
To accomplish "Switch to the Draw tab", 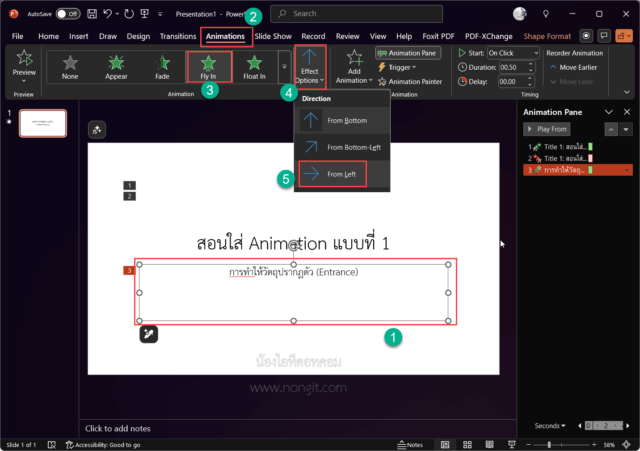I will (x=108, y=36).
